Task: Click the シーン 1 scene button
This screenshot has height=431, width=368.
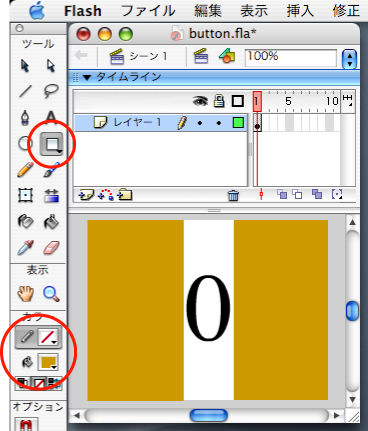Action: click(x=138, y=56)
